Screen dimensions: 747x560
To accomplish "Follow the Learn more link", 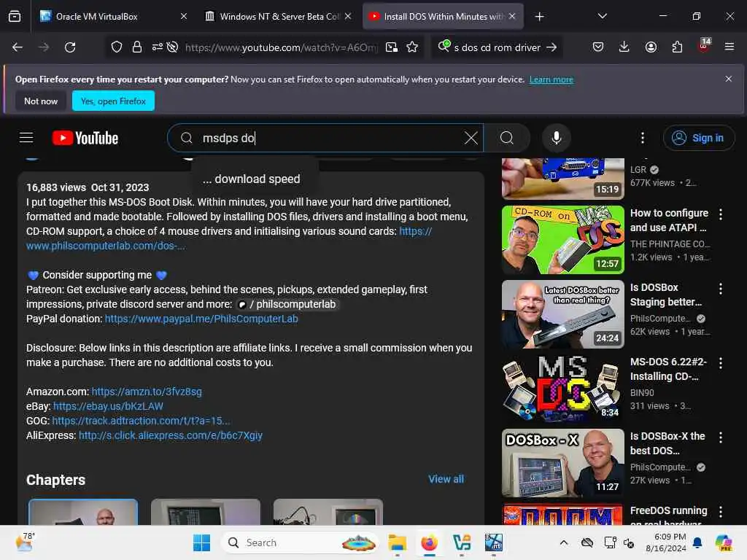I will [551, 79].
